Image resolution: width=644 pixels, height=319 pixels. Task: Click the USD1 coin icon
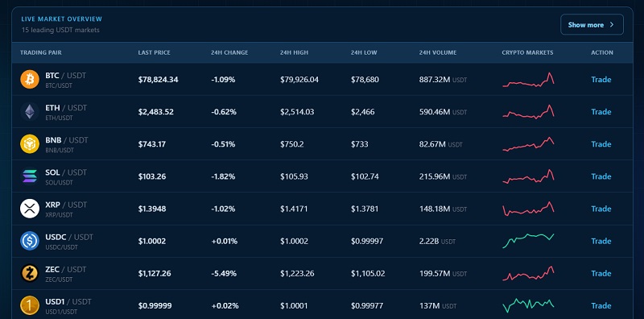tap(30, 306)
